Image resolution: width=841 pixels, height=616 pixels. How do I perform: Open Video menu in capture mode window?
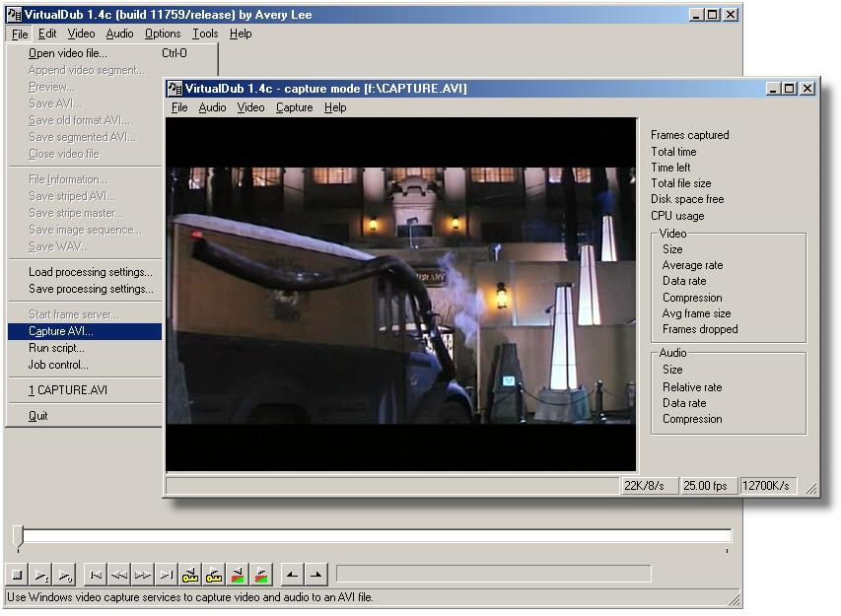pyautogui.click(x=251, y=107)
